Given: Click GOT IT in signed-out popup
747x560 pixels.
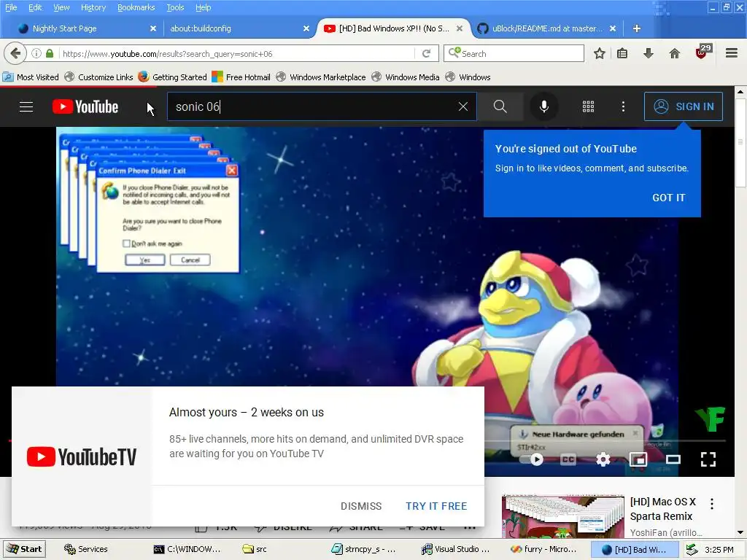Looking at the screenshot, I should (x=669, y=198).
